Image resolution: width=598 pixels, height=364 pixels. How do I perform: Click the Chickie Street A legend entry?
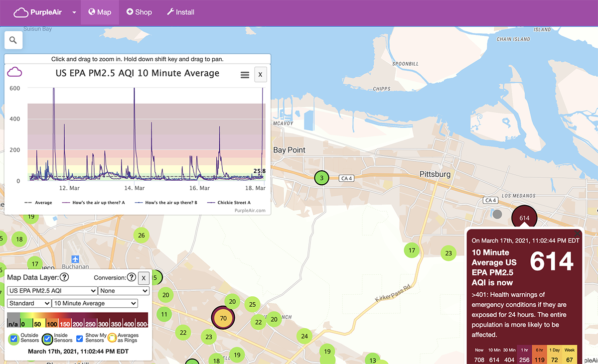[x=235, y=203]
